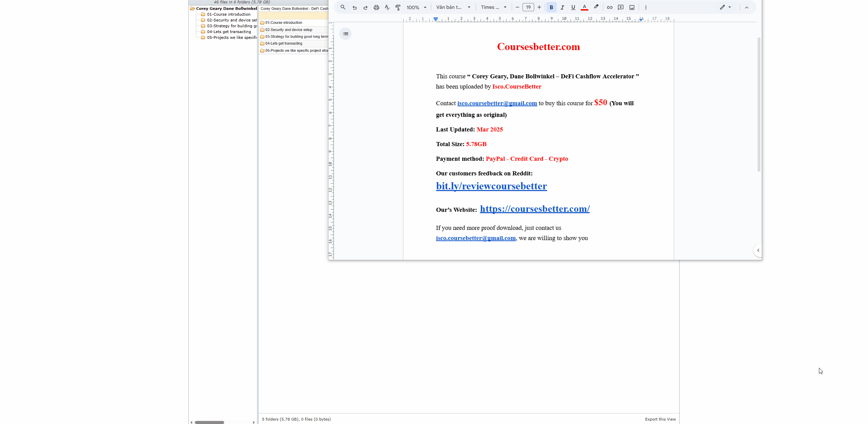
Task: Open the editing mode pencil dropdown
Action: pyautogui.click(x=726, y=7)
